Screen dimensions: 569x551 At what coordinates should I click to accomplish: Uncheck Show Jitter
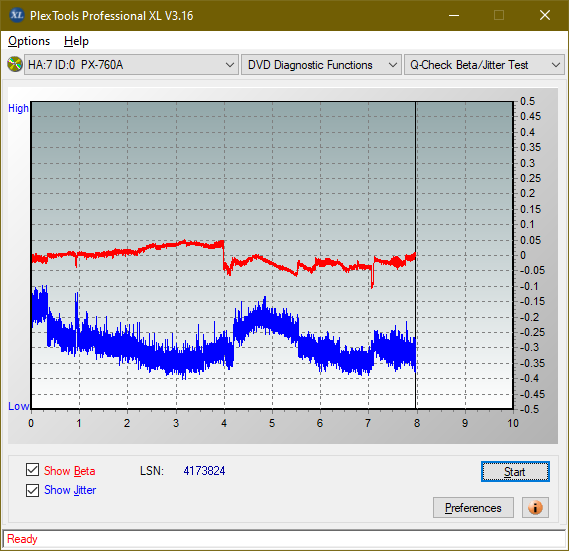pos(32,490)
